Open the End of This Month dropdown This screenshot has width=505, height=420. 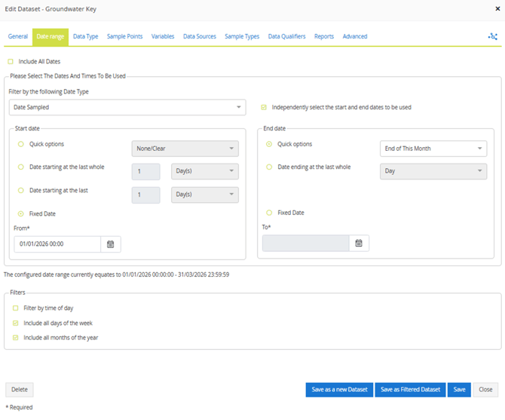[433, 149]
